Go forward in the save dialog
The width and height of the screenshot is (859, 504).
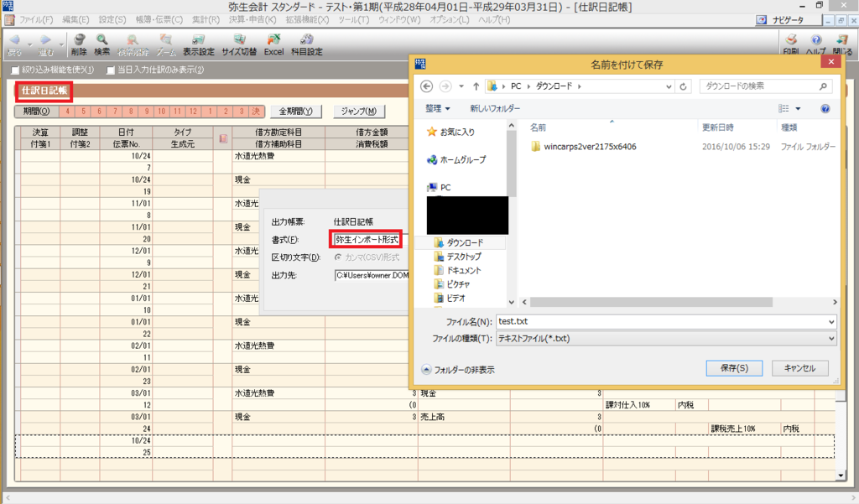445,86
